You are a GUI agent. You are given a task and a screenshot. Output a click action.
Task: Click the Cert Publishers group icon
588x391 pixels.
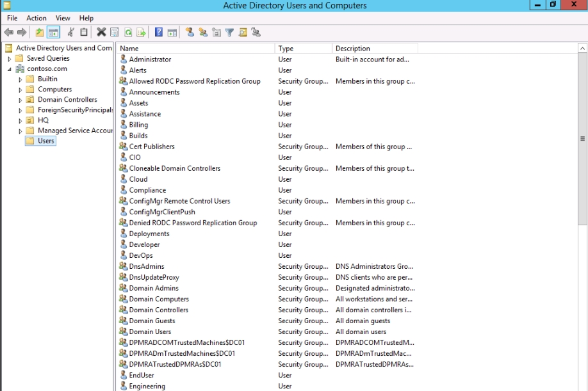tap(124, 147)
